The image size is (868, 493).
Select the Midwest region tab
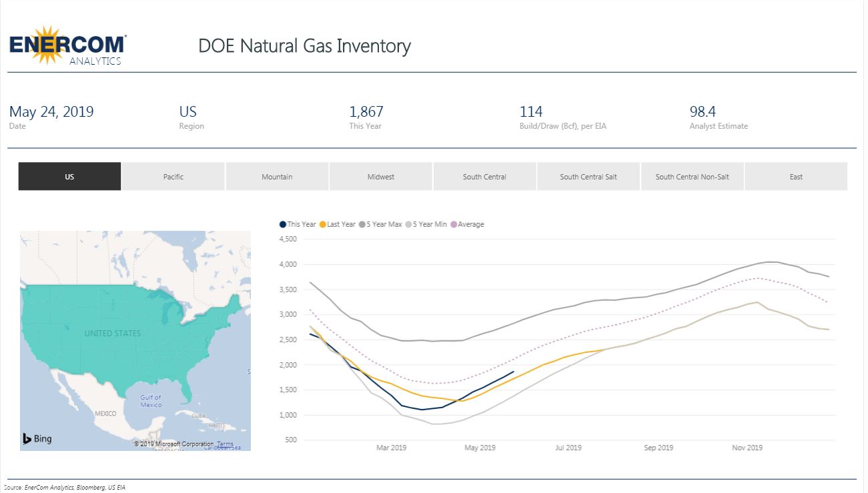[381, 177]
